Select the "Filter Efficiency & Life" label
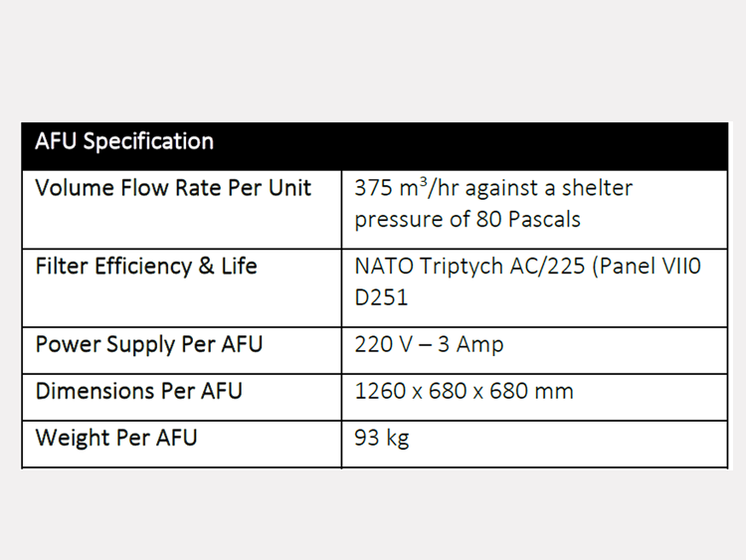The image size is (746, 560). pos(146,267)
